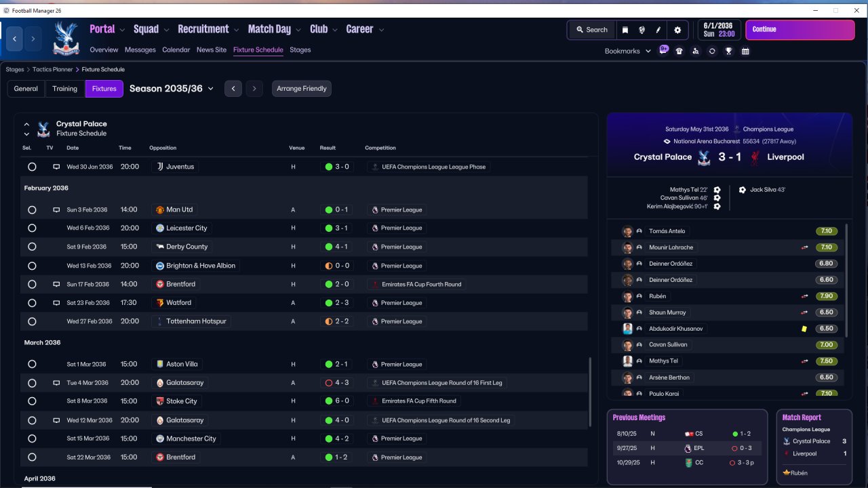Click Tomás Antelo's player portrait

pos(627,231)
